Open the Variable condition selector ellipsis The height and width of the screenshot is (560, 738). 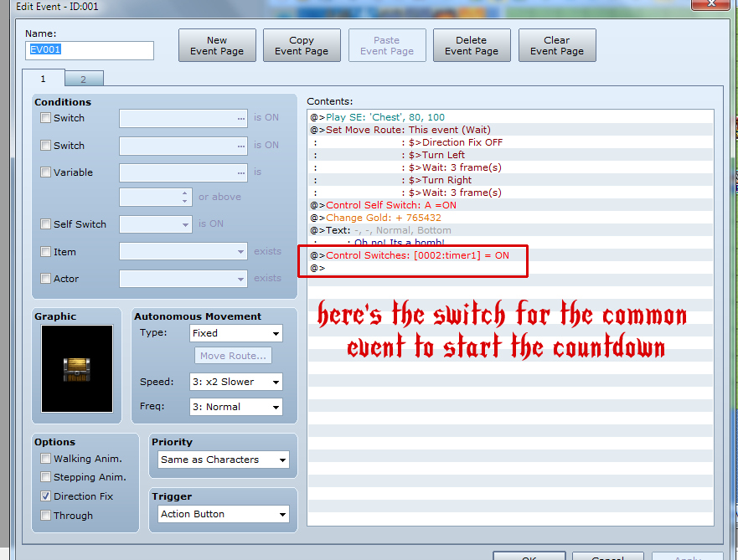click(x=241, y=172)
